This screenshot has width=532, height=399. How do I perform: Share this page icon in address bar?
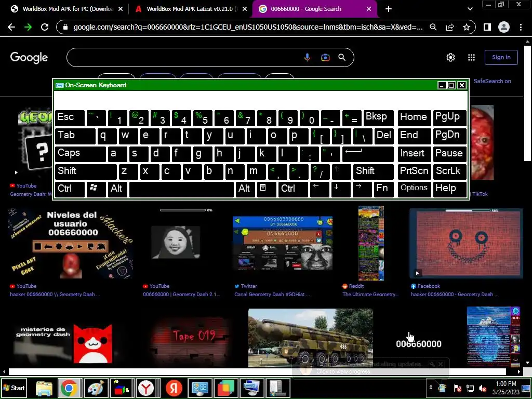[450, 27]
